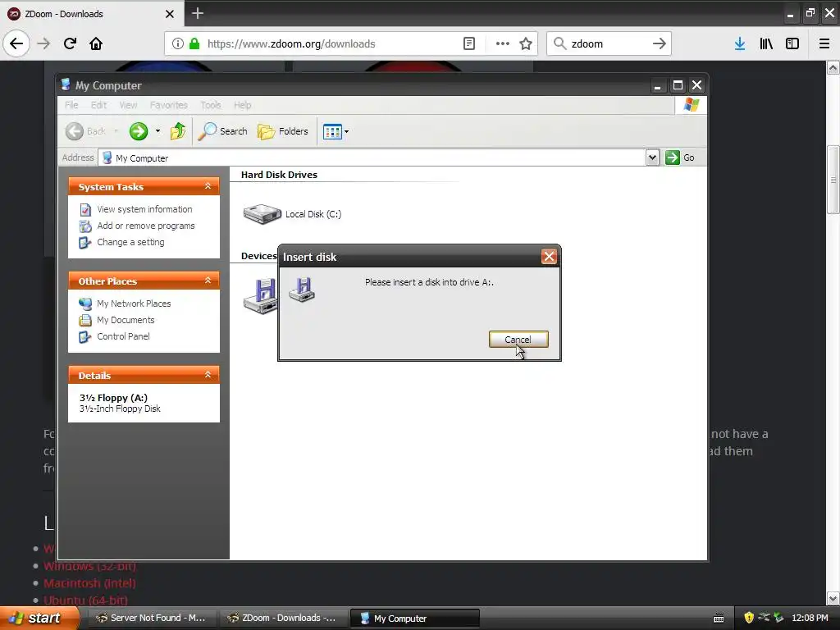The height and width of the screenshot is (630, 840).
Task: Open the Tools menu in My Computer
Action: pos(211,105)
